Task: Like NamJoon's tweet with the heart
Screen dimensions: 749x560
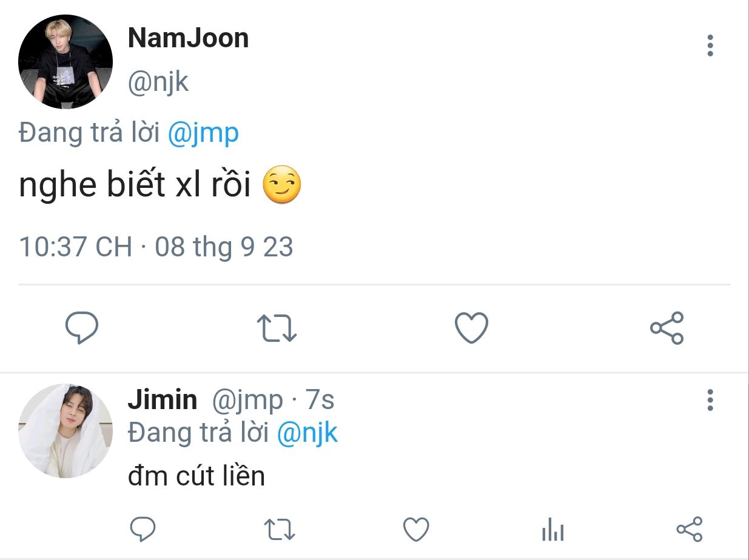Action: point(471,328)
